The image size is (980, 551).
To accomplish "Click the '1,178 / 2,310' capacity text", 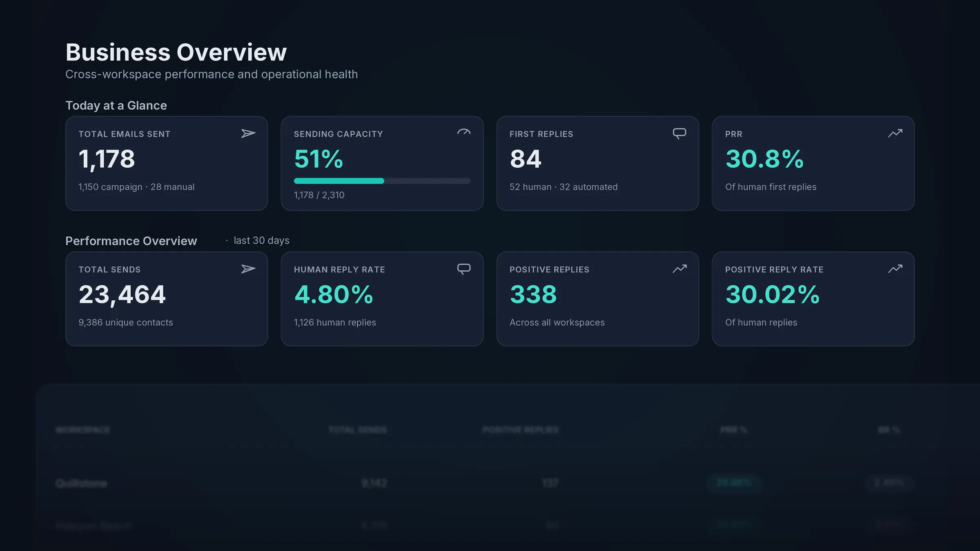I will point(319,195).
